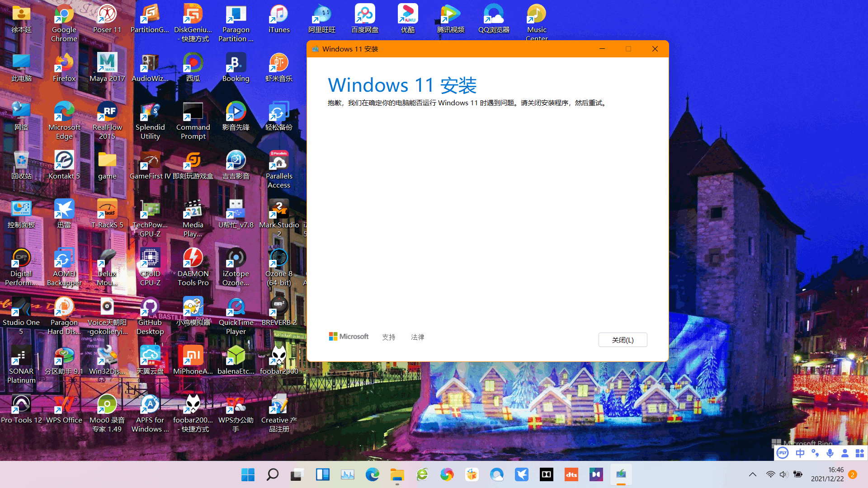Open the 法律 legal link
Viewport: 868px width, 488px height.
point(417,337)
